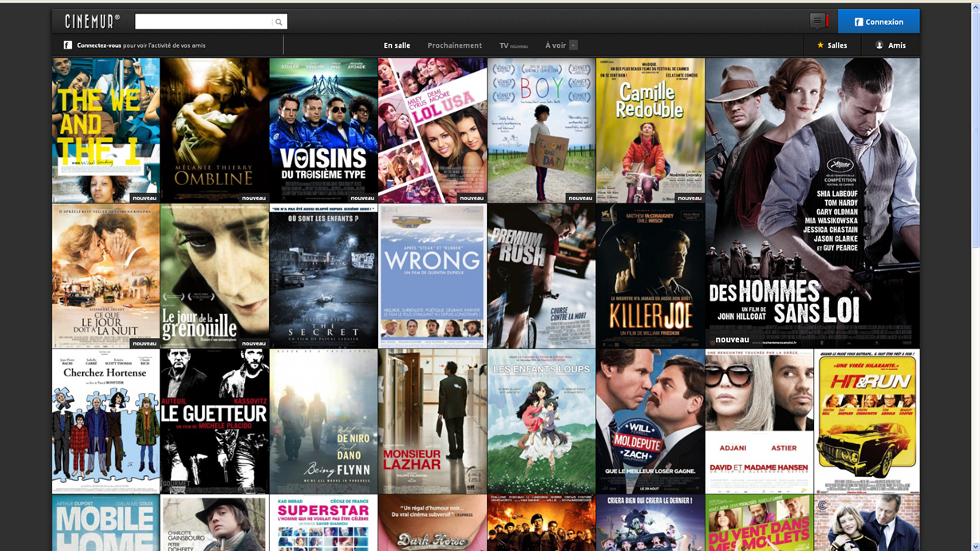Open the notifications list icon
The height and width of the screenshot is (551, 980).
tap(817, 21)
